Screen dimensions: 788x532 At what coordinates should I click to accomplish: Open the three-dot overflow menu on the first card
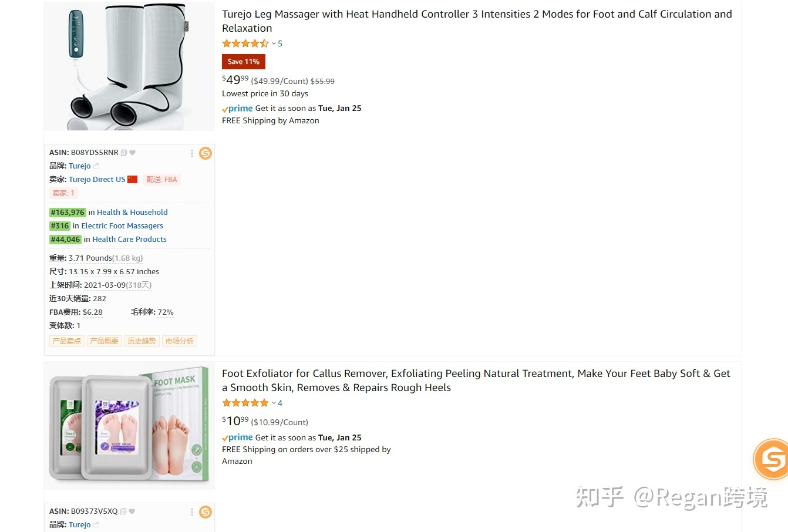[x=192, y=153]
